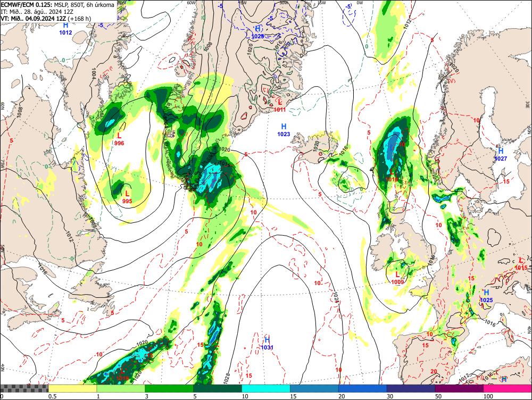Click the dark green 5–10 mm legend swatch
The height and width of the screenshot is (400, 532).
click(218, 388)
